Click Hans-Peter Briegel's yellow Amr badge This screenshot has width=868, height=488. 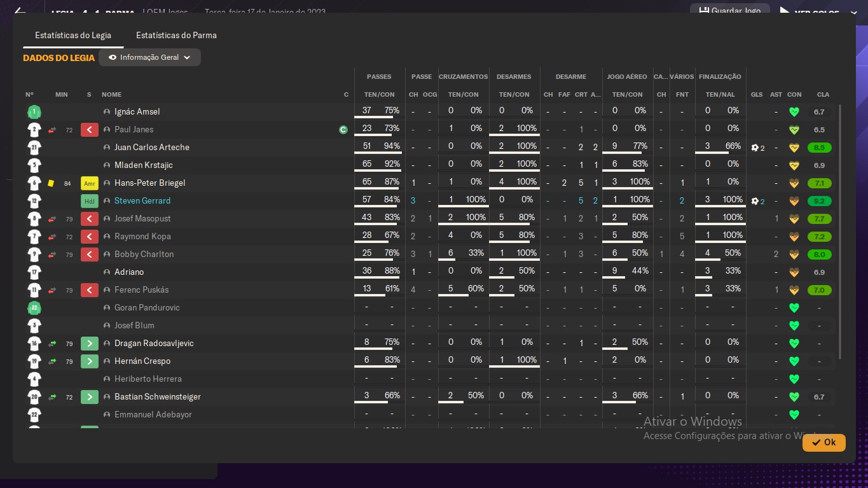point(90,183)
